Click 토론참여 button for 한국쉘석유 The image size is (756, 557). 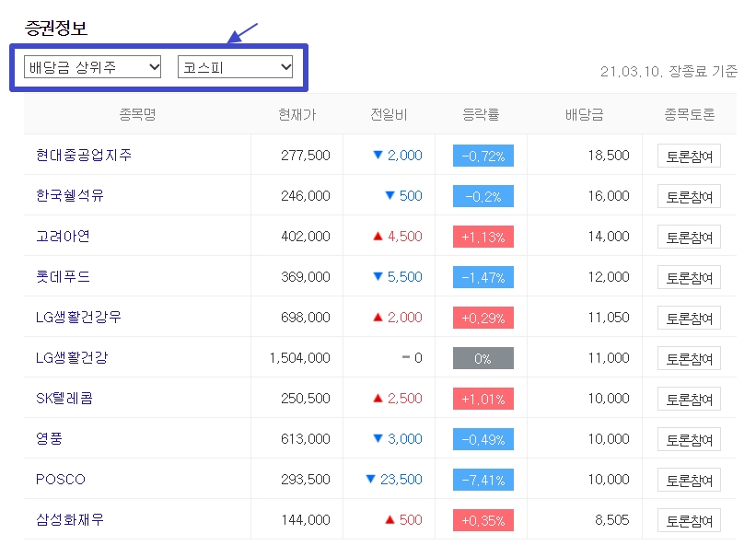[x=689, y=196]
